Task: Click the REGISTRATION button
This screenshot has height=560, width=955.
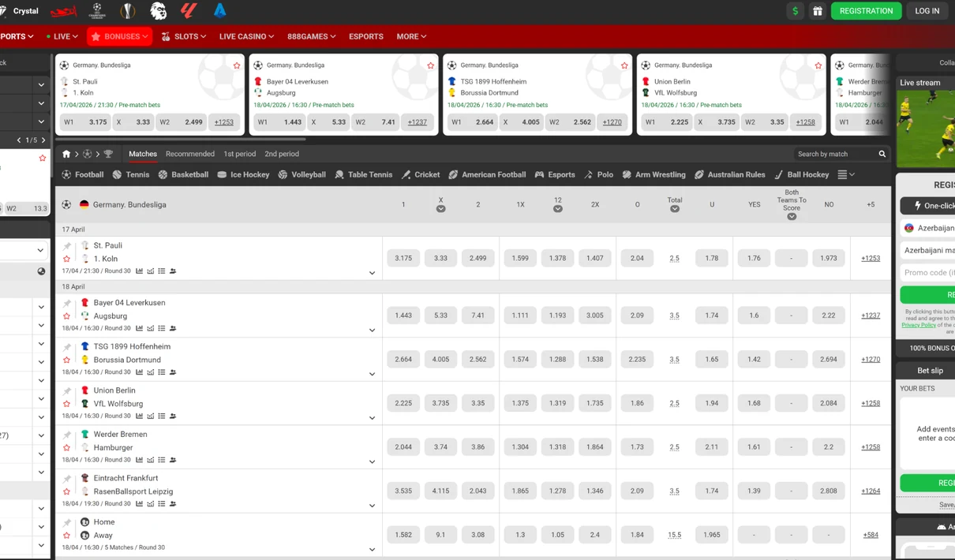Action: pyautogui.click(x=866, y=11)
